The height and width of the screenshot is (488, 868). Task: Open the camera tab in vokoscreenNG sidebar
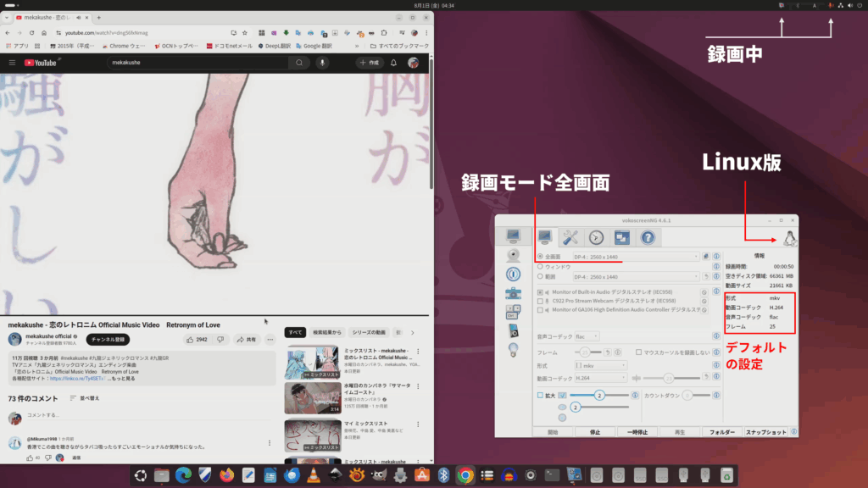click(x=513, y=255)
